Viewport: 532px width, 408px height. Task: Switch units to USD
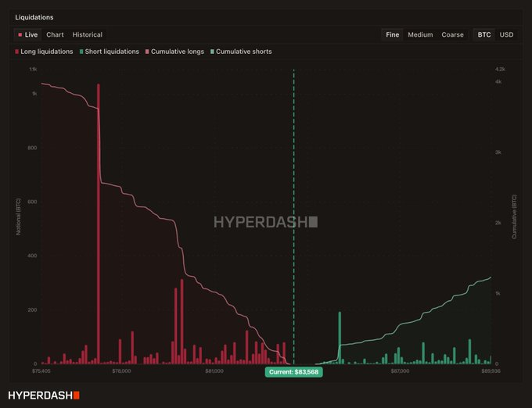click(x=506, y=34)
